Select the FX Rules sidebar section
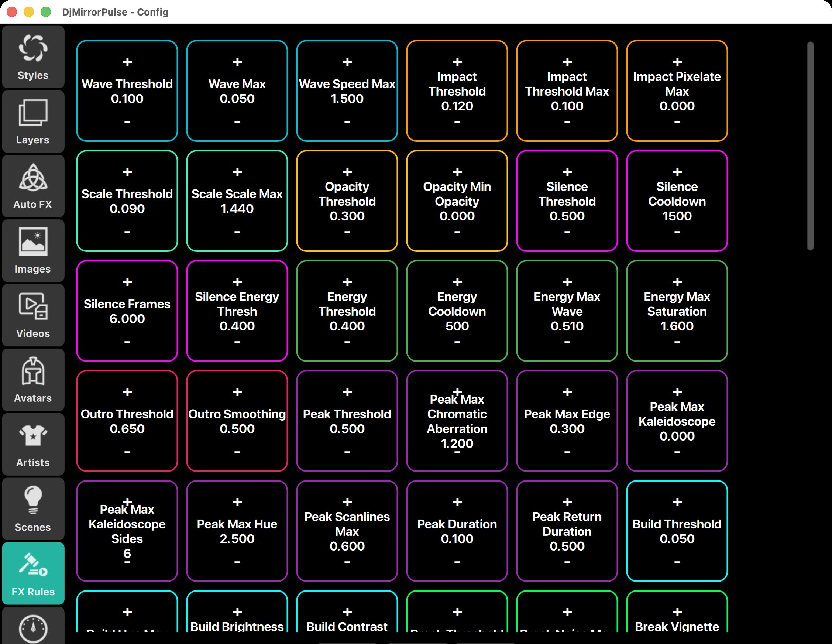The height and width of the screenshot is (644, 832). tap(33, 573)
